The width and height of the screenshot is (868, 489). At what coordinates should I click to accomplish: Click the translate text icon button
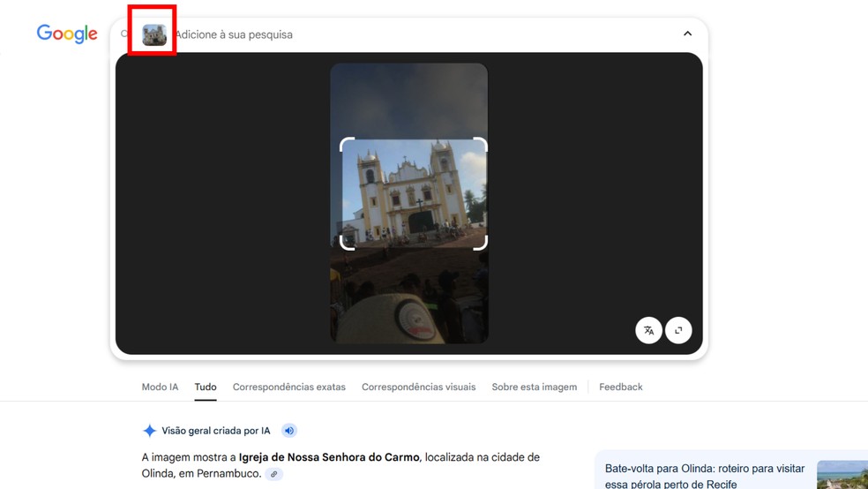coord(648,330)
